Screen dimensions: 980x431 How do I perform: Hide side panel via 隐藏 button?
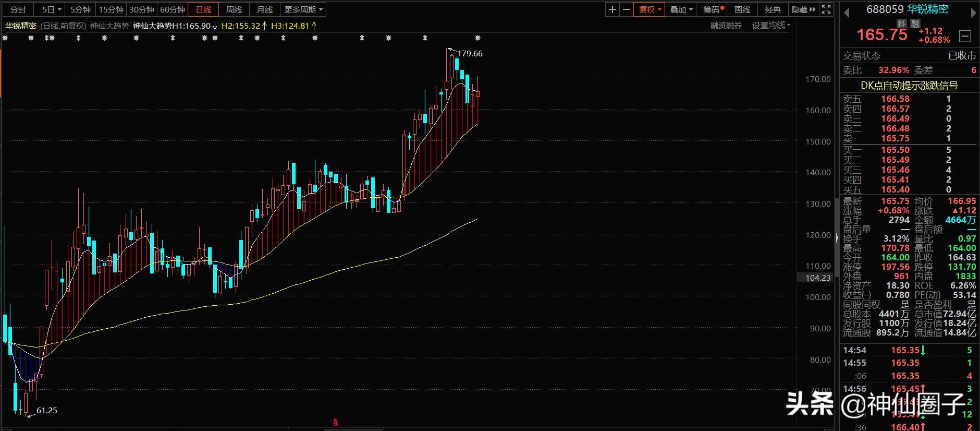(803, 9)
